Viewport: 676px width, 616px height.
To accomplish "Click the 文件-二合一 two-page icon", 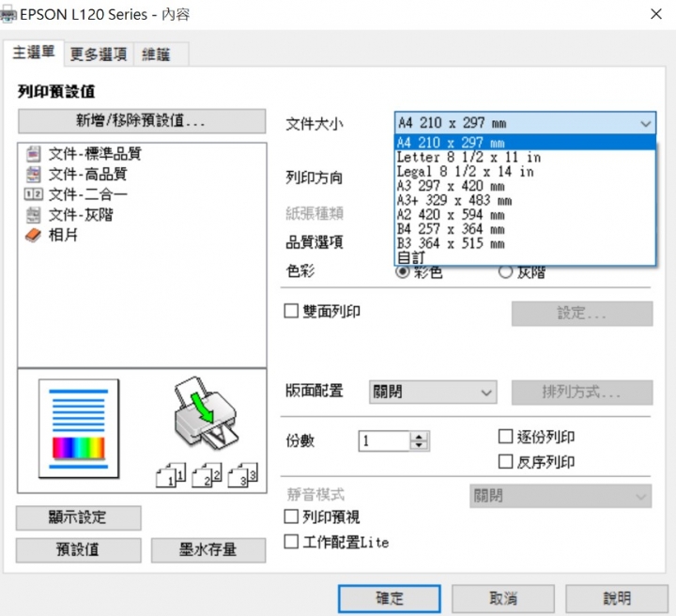I will (x=33, y=194).
